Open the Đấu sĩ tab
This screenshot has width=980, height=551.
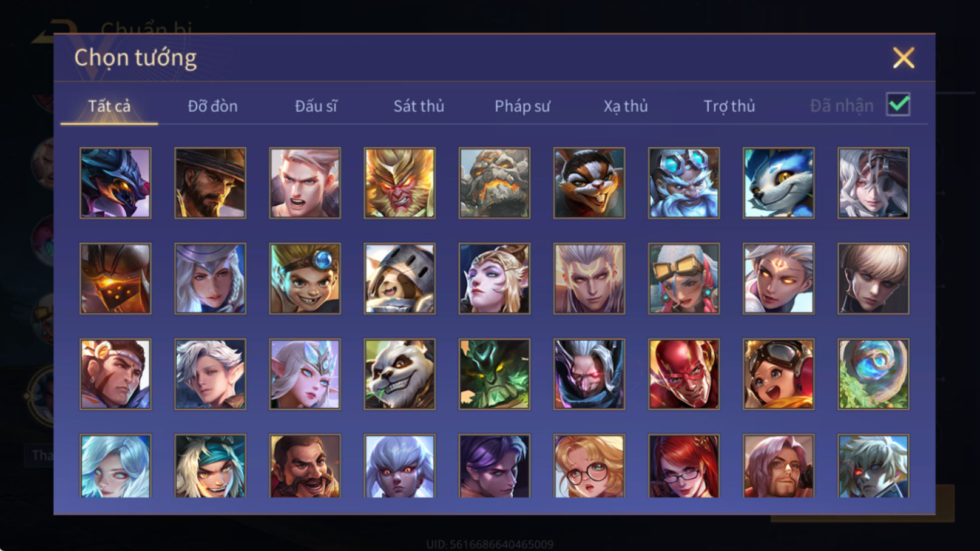(316, 106)
